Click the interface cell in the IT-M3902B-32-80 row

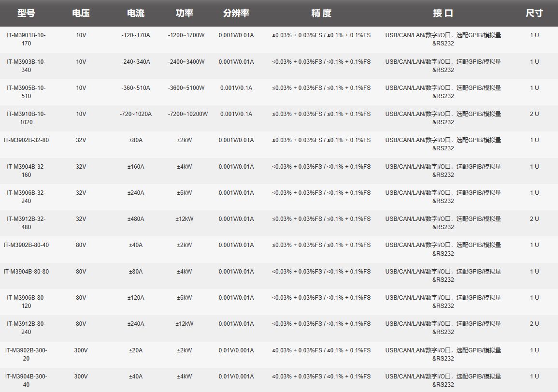point(443,144)
